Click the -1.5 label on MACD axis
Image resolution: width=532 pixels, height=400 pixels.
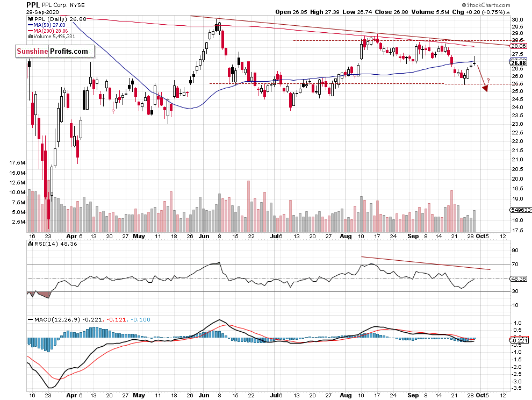click(x=517, y=360)
